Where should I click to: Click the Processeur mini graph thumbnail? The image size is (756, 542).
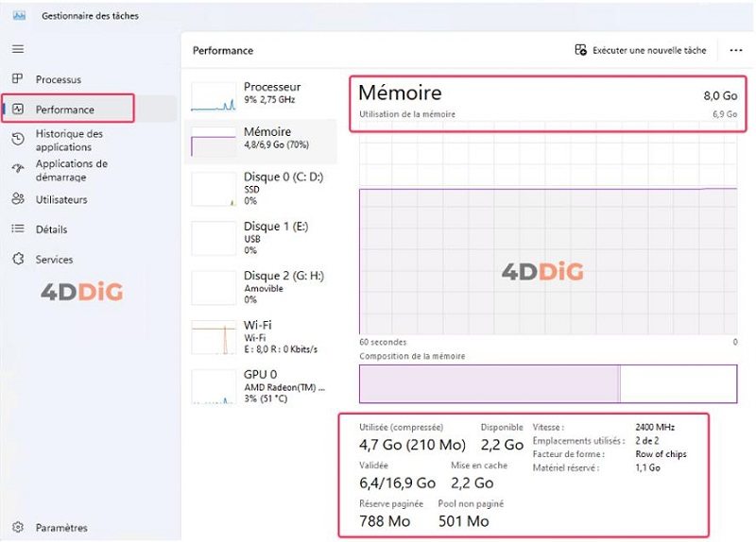[x=214, y=96]
